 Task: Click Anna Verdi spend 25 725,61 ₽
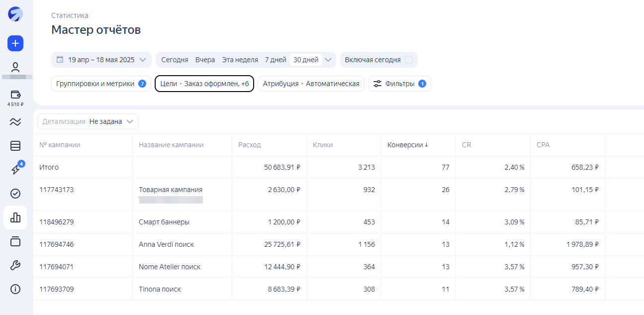point(282,244)
